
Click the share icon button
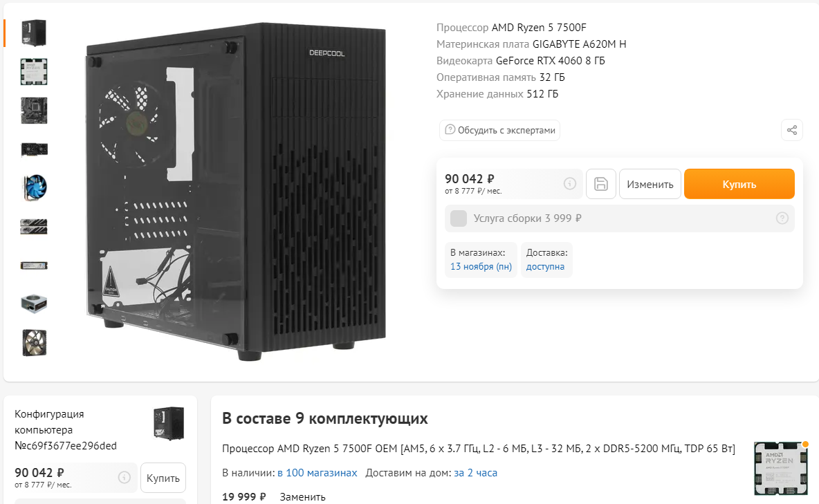point(792,130)
